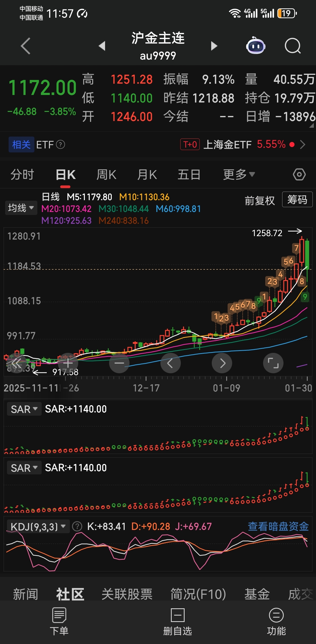Open the 功能 functions menu
Image resolution: width=316 pixels, height=644 pixels.
pos(276,622)
